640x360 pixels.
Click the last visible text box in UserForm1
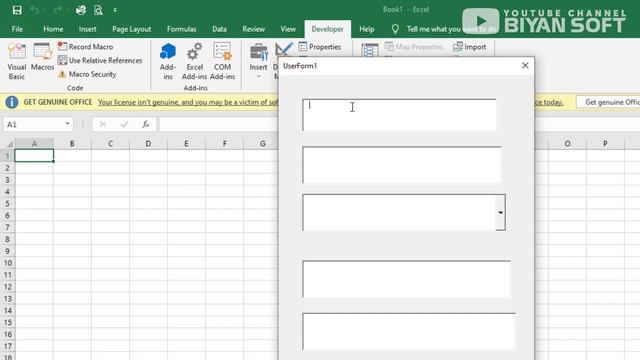409,331
